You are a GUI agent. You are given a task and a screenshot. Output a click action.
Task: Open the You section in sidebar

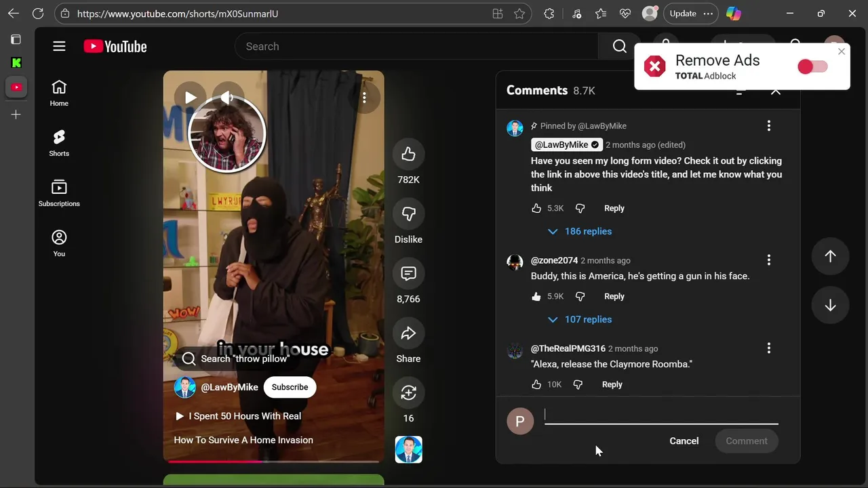[59, 244]
